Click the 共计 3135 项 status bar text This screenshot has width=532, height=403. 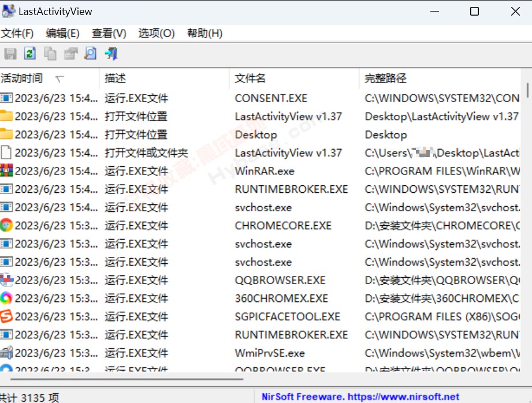click(x=29, y=397)
